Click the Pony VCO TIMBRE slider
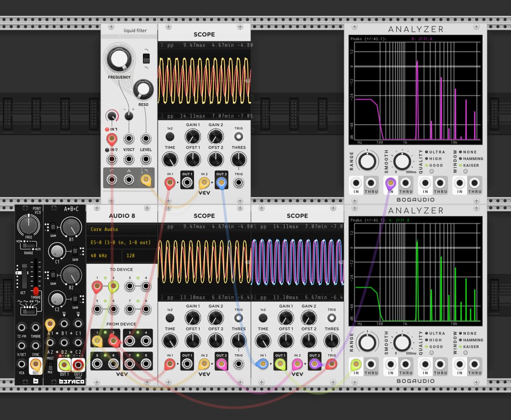This screenshot has height=420, width=511. (36, 277)
